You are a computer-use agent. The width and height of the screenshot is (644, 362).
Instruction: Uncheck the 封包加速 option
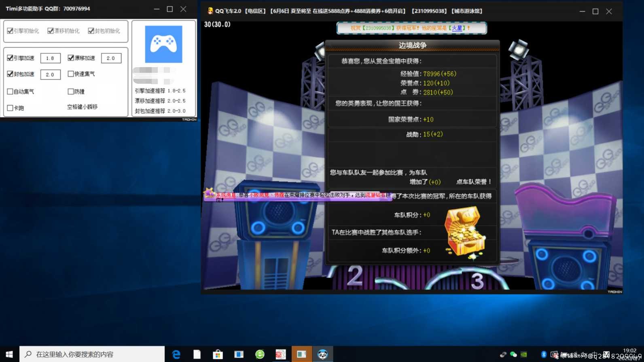[10, 74]
